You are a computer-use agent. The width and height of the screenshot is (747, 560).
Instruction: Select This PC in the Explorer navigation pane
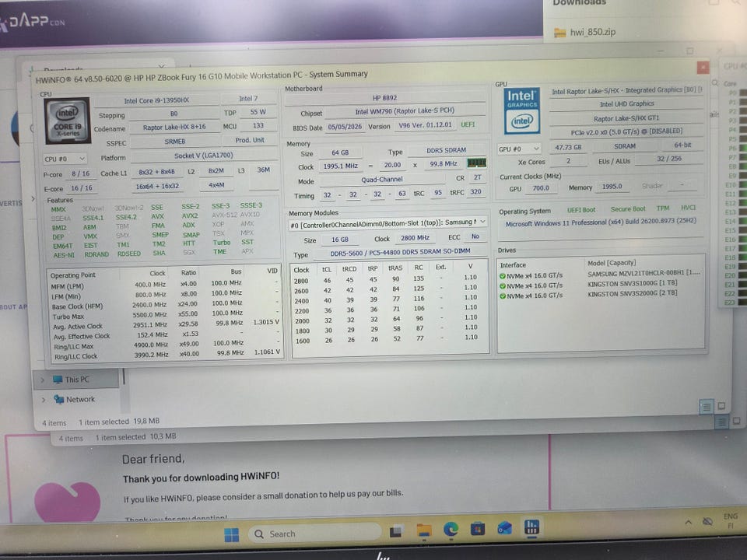click(x=77, y=380)
